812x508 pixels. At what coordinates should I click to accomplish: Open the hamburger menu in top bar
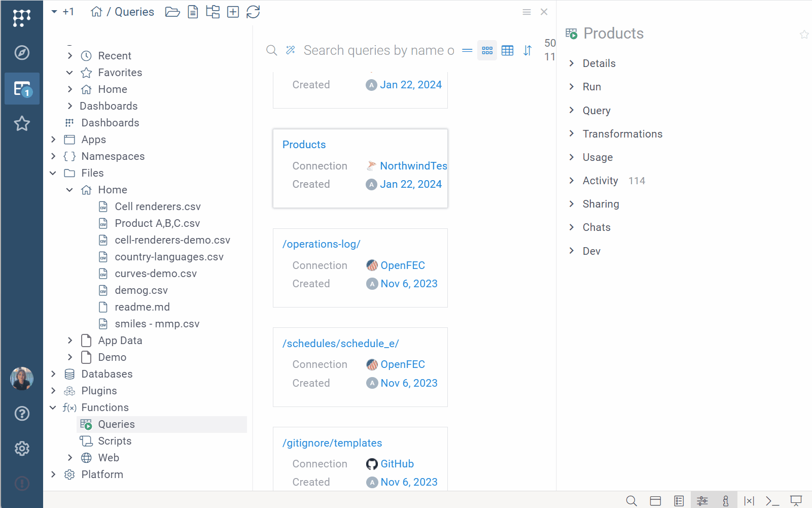click(x=526, y=12)
